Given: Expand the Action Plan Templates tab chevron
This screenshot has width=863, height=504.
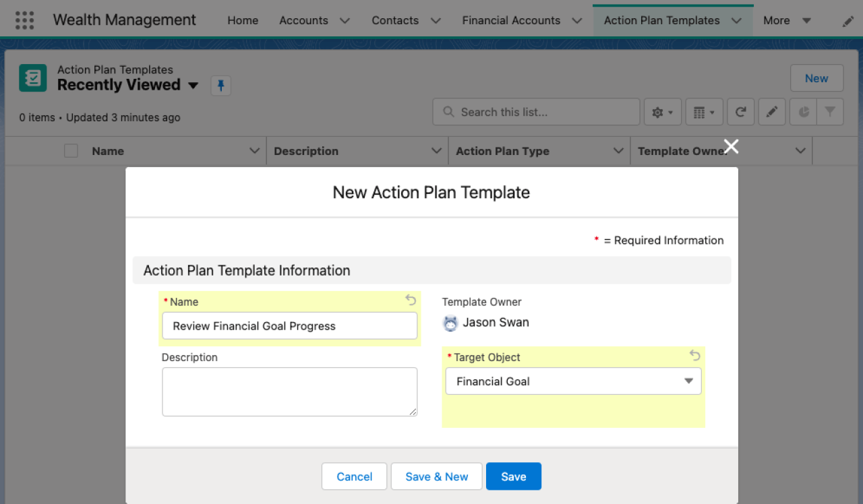Looking at the screenshot, I should (x=736, y=21).
